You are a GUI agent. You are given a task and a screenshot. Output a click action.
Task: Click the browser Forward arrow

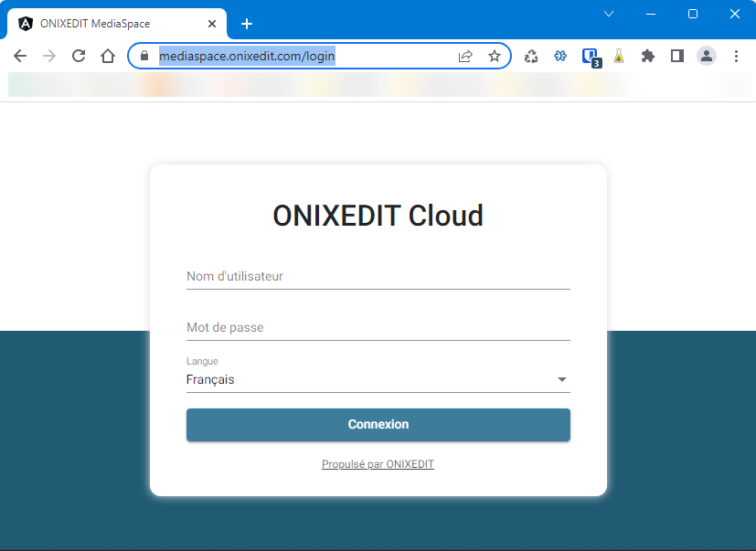coord(49,56)
